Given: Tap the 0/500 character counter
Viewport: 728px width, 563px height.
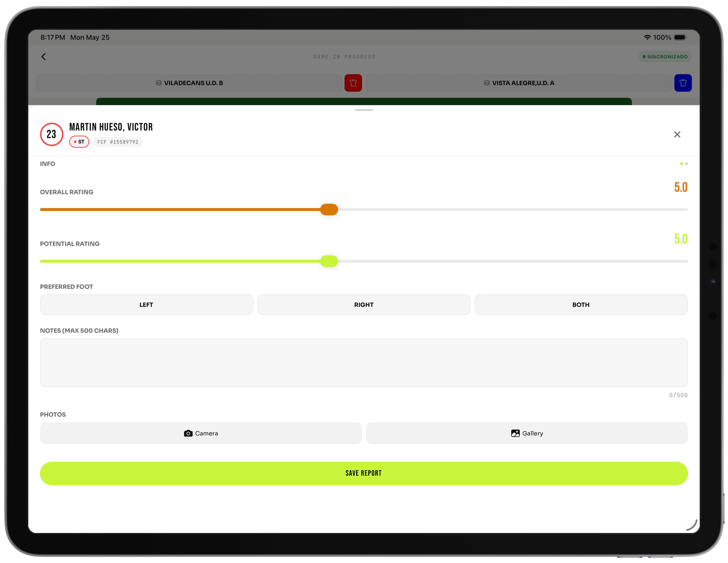Looking at the screenshot, I should point(678,395).
